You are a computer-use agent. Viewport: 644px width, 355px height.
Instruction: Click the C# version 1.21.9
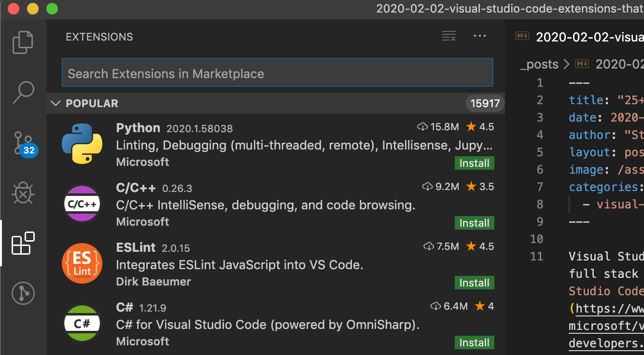point(153,308)
